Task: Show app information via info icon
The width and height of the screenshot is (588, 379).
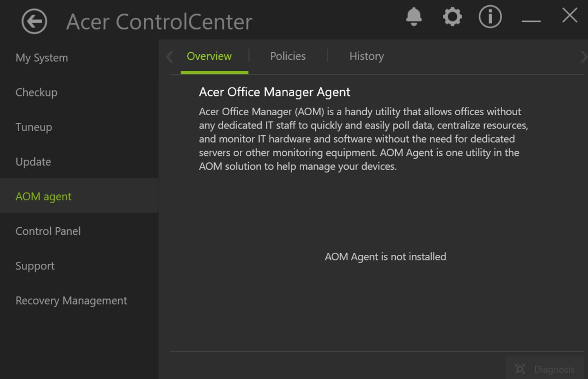Action: 490,17
